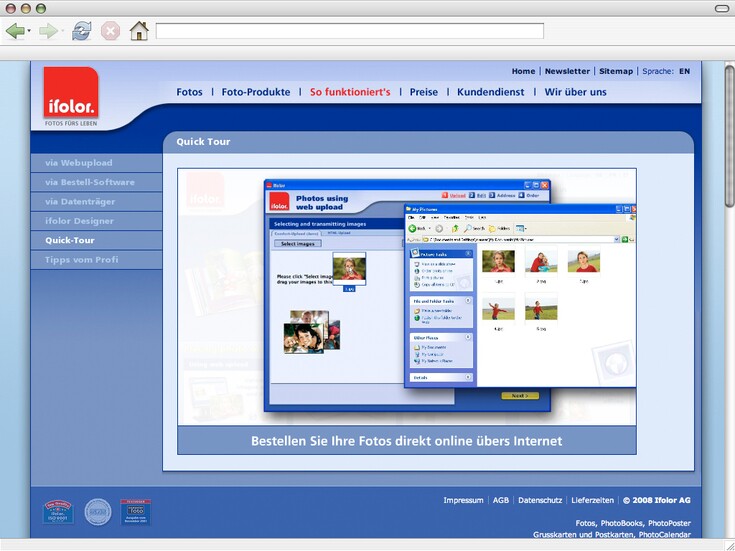Select thumbnail 5.jpg in My Pictures
The height and width of the screenshot is (551, 735).
(x=541, y=309)
